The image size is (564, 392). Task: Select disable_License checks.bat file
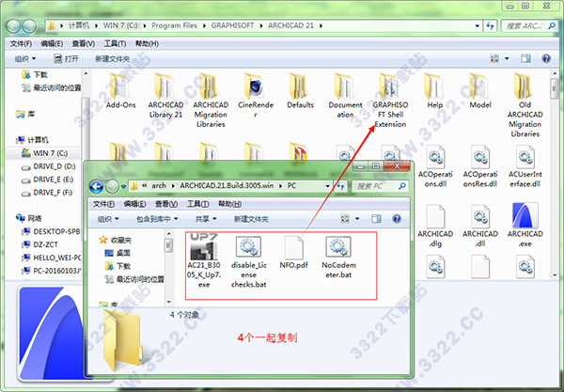coord(248,262)
